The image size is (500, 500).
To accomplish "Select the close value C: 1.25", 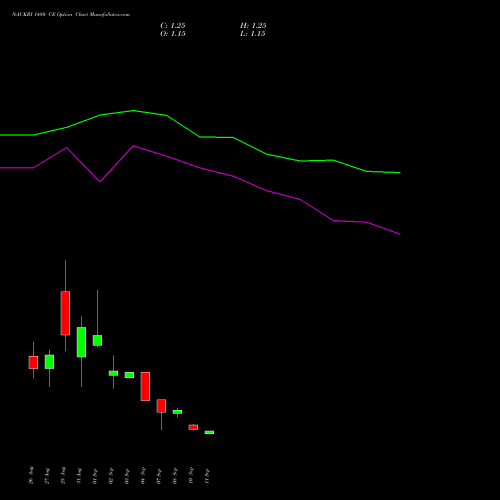I will (173, 26).
